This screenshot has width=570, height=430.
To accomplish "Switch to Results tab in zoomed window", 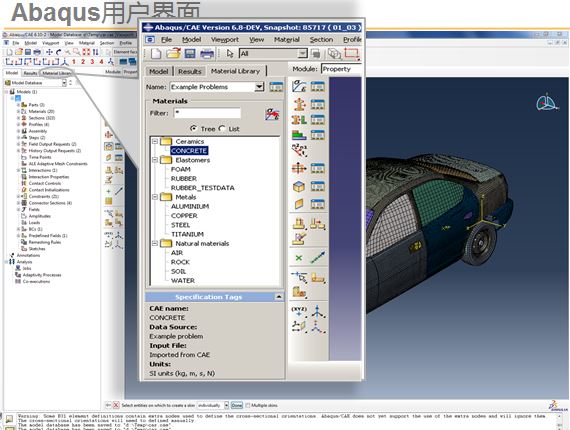I will coord(190,71).
